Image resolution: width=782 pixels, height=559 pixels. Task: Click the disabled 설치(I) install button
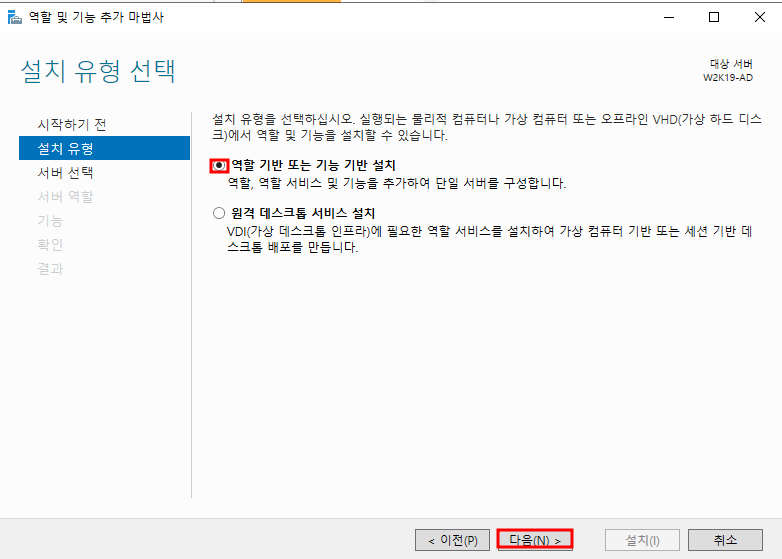[x=642, y=540]
